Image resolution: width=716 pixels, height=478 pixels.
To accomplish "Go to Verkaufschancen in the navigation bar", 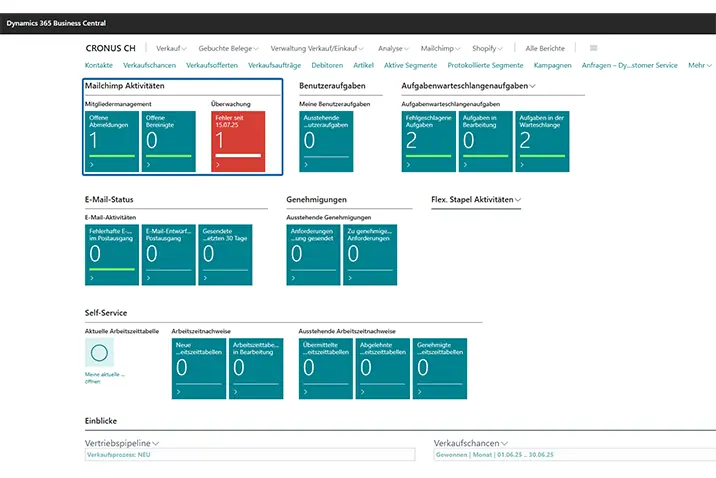I will 149,65.
